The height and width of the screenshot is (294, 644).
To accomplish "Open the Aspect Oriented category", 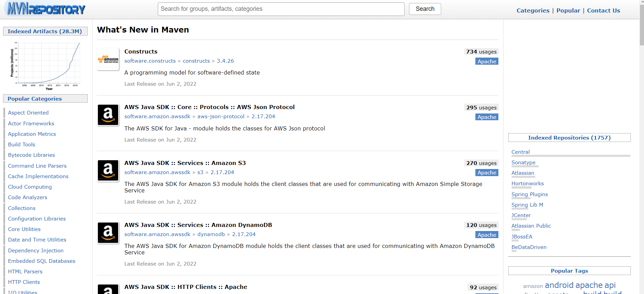I will pos(28,113).
